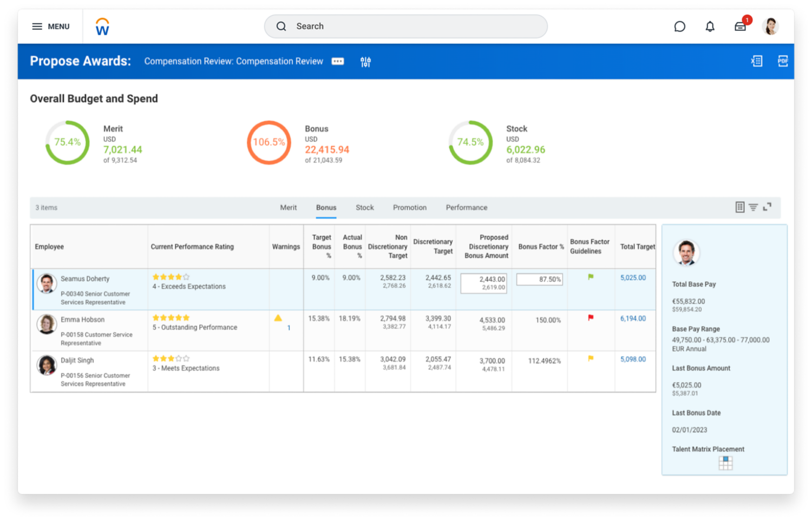The height and width of the screenshot is (521, 812).
Task: Open the user profile avatar menu
Action: [x=770, y=27]
